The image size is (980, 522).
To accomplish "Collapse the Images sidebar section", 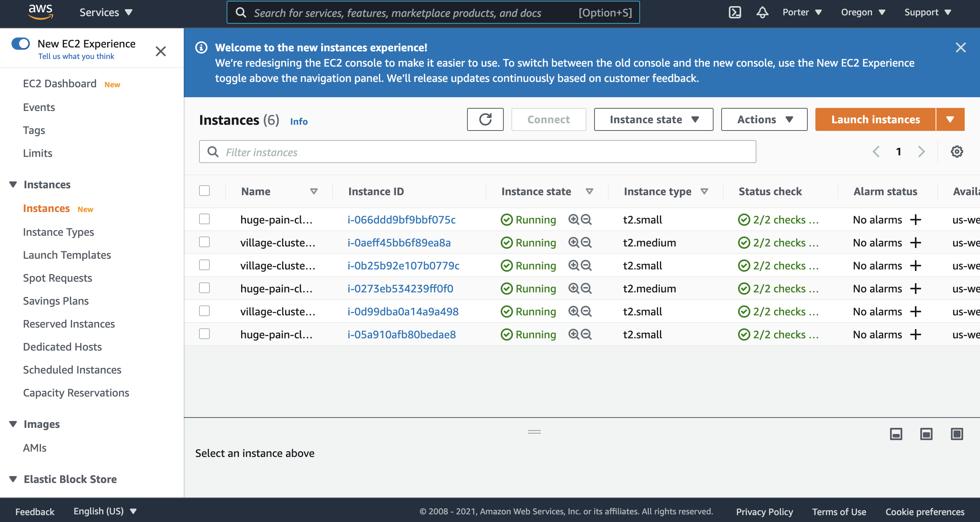I will pos(13,424).
